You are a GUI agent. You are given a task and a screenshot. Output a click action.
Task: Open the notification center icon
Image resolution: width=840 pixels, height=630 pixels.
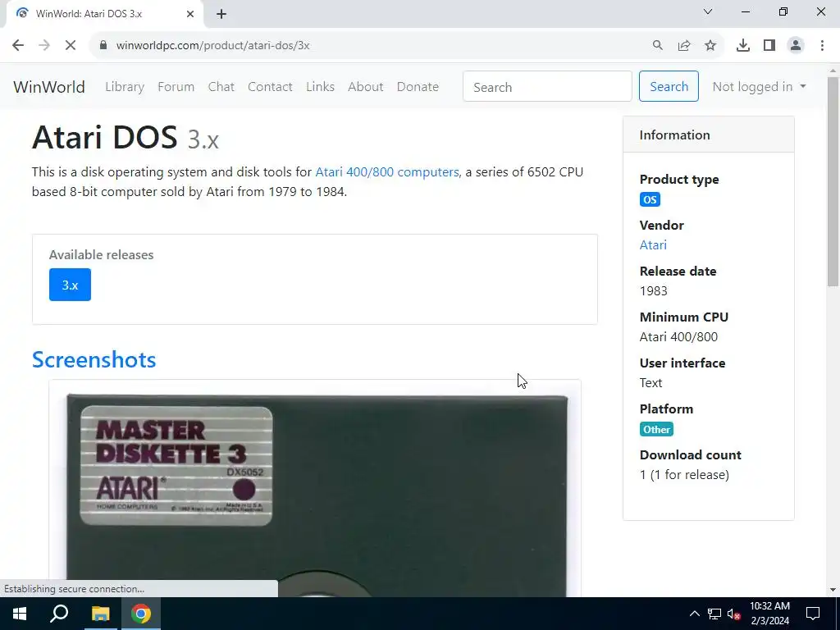(813, 614)
